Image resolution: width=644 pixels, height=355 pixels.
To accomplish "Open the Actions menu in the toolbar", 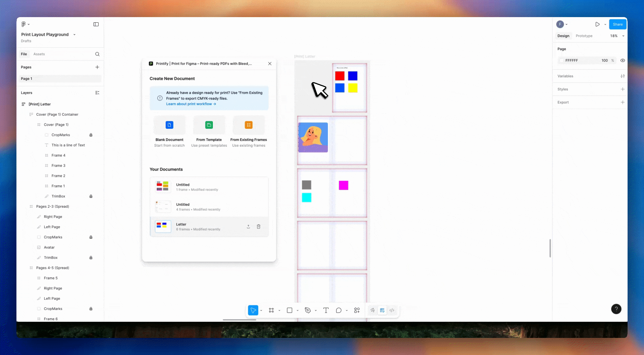I will pyautogui.click(x=357, y=310).
